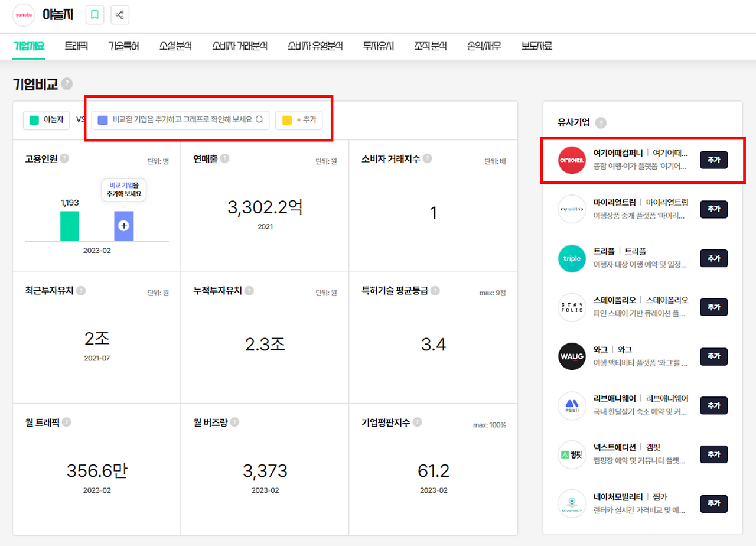The image size is (756, 546).
Task: Click the 마이리얼트립 company name
Action: 614,202
